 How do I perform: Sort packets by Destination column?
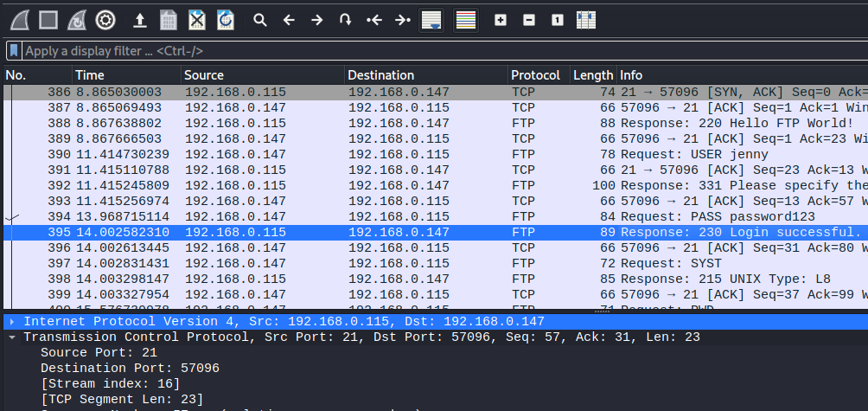pyautogui.click(x=426, y=75)
